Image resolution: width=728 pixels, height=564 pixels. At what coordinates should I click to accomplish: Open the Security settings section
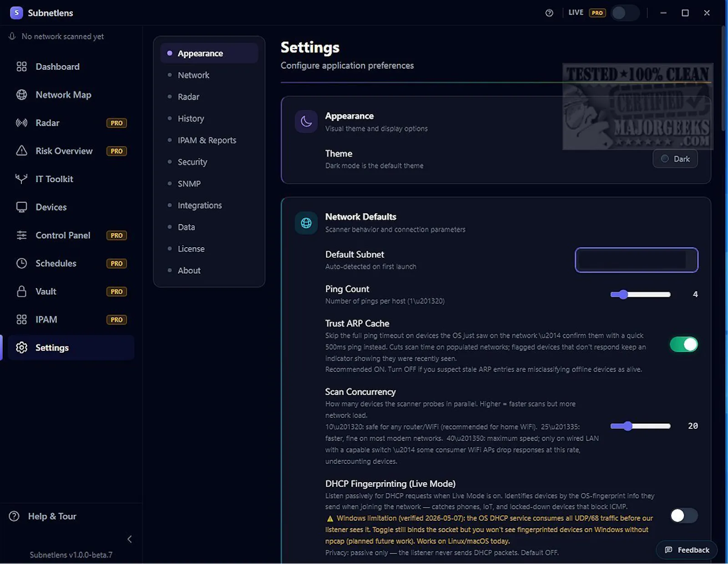[209, 162]
